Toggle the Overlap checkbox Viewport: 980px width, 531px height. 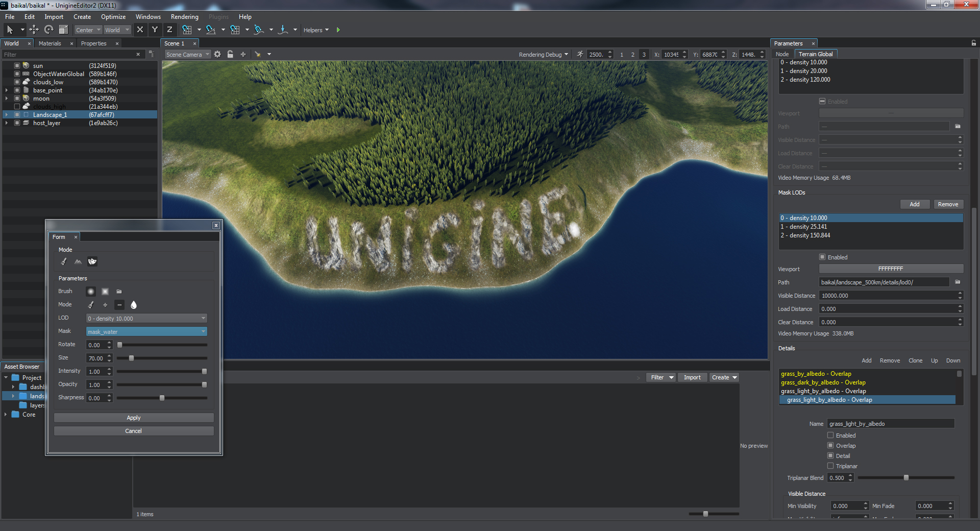[830, 446]
